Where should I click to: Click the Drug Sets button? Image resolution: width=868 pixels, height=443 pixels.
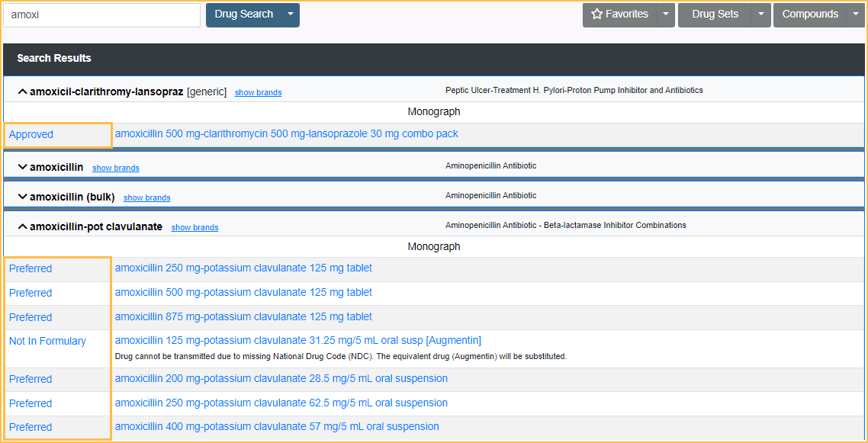(x=715, y=14)
